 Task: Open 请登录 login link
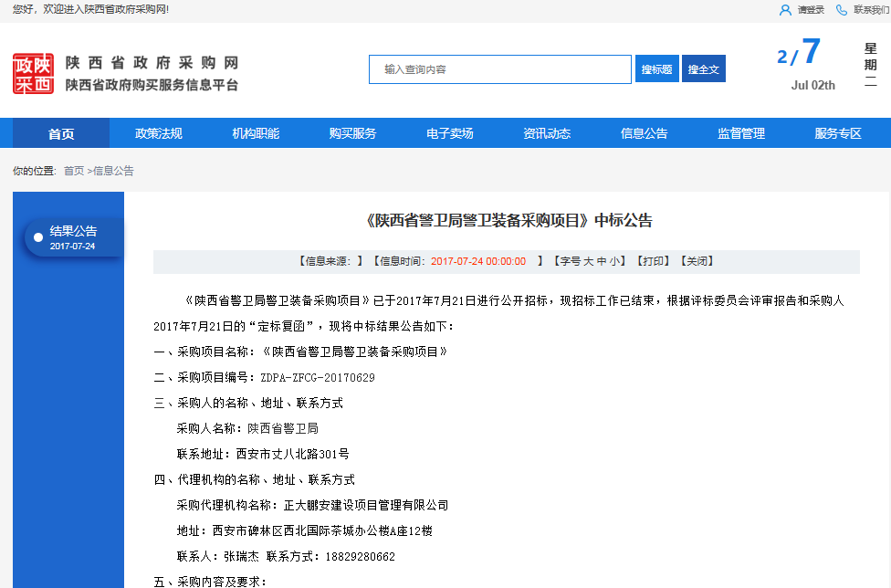click(x=811, y=10)
